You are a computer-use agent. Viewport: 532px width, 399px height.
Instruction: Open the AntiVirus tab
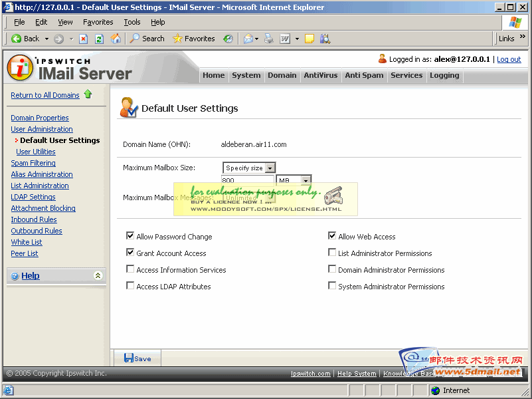[321, 75]
